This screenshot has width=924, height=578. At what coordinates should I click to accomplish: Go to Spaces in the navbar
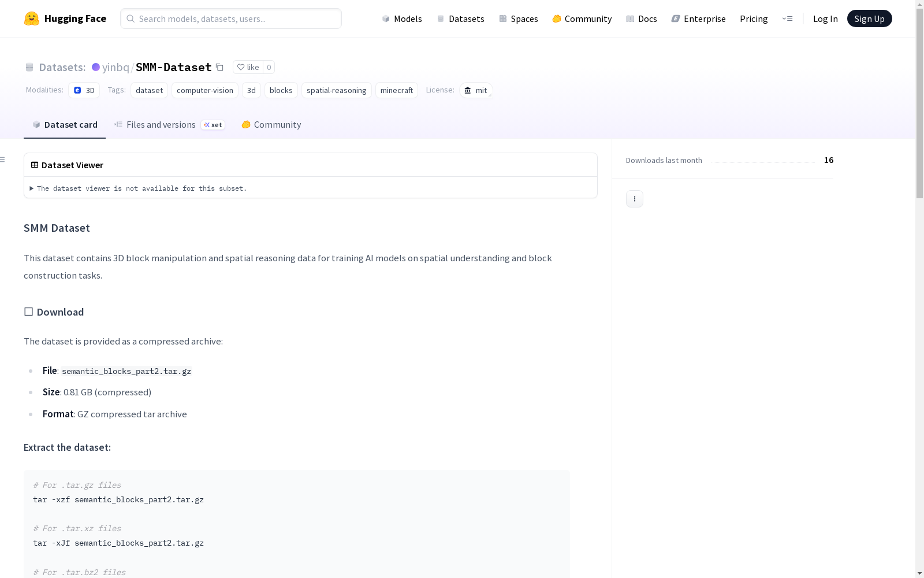coord(519,18)
